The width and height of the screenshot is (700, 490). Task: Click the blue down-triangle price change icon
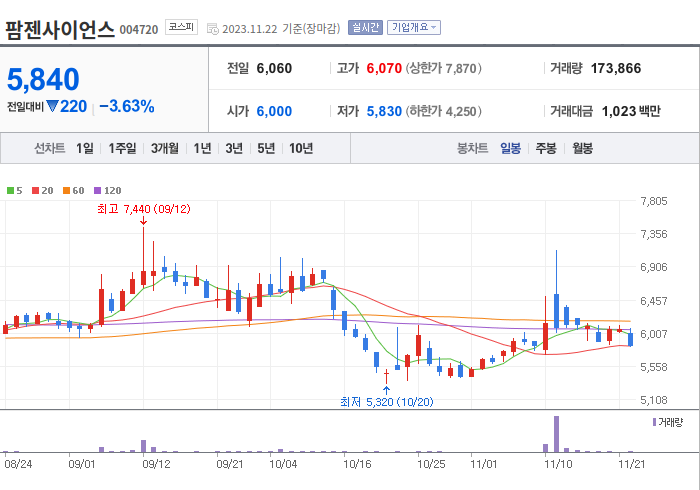tap(52, 106)
